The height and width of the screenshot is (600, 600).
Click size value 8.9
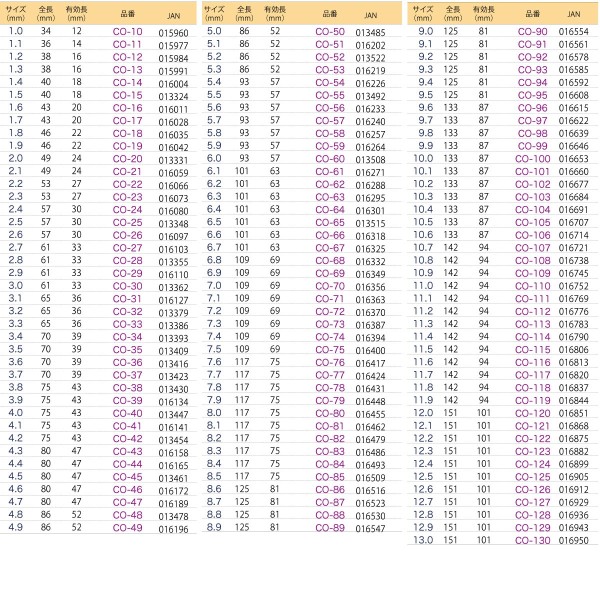[x=214, y=527]
